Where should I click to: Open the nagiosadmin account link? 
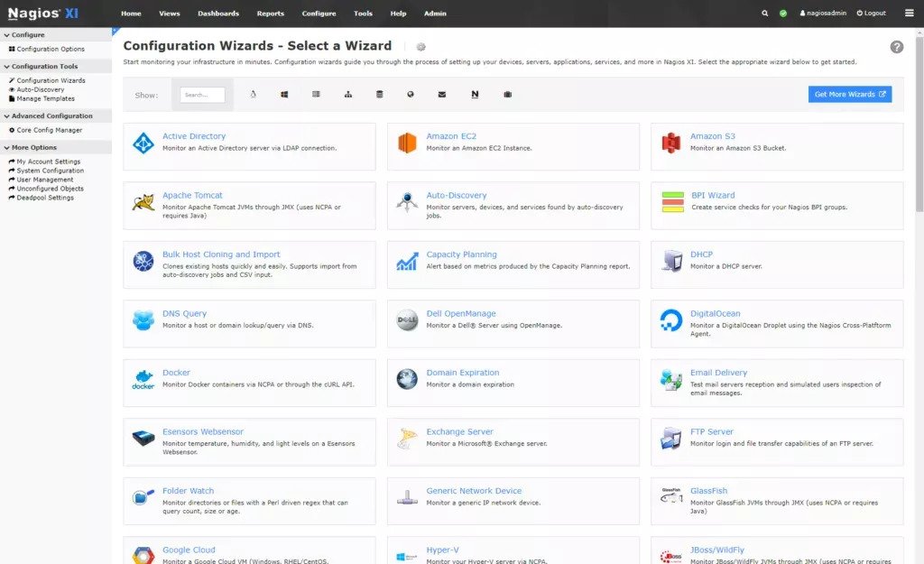click(x=823, y=13)
